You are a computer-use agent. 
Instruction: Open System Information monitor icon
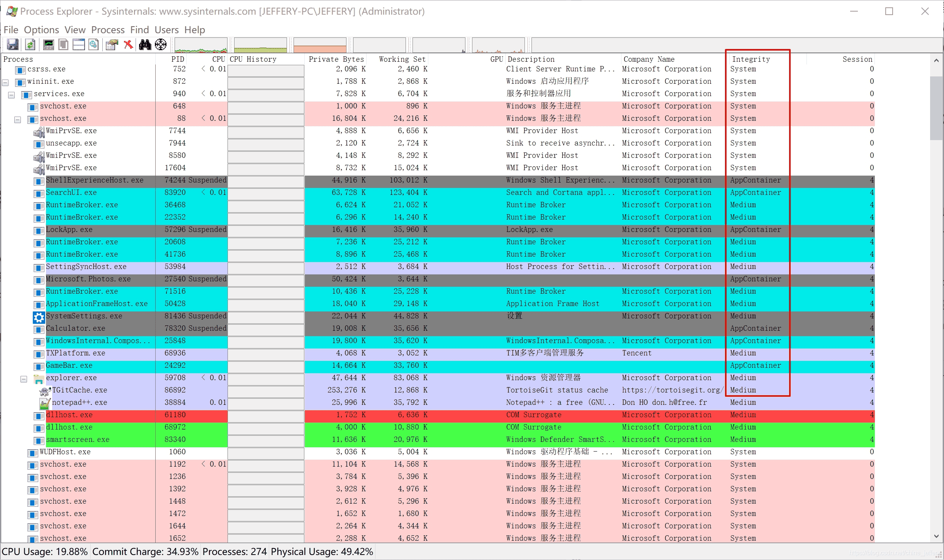coord(49,45)
